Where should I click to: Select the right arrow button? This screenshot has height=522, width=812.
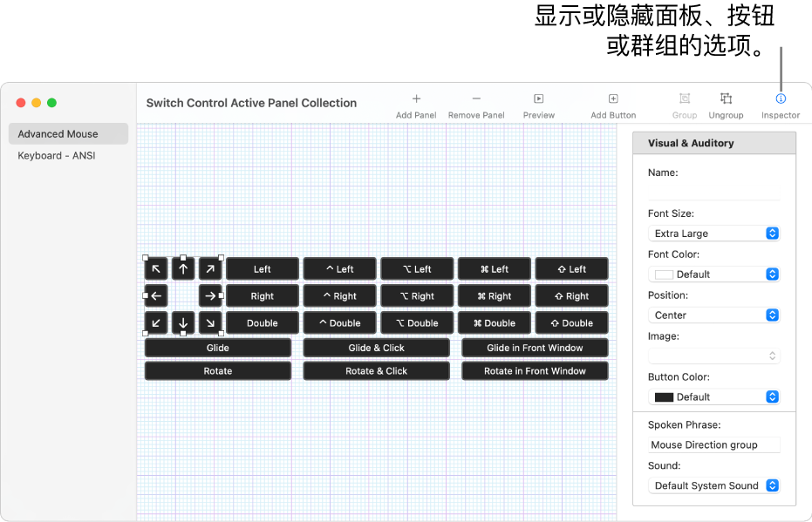tap(210, 296)
